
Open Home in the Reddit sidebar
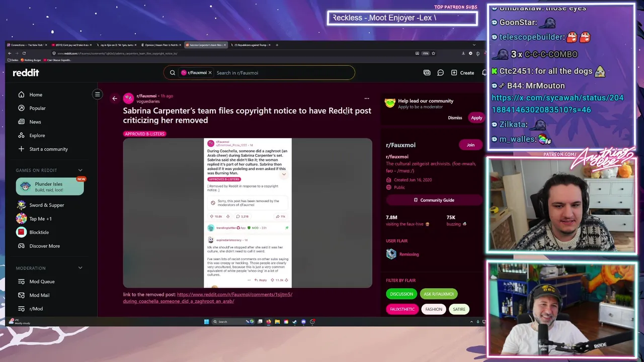click(x=31, y=95)
